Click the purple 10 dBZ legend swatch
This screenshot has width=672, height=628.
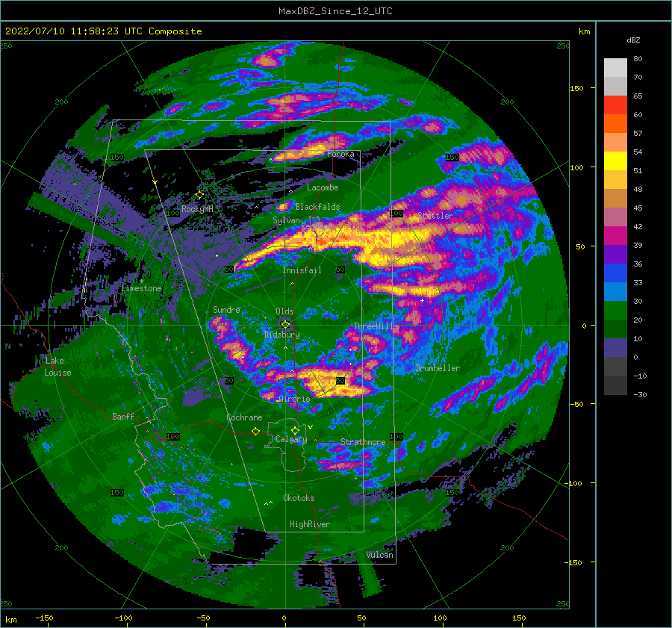coord(615,347)
